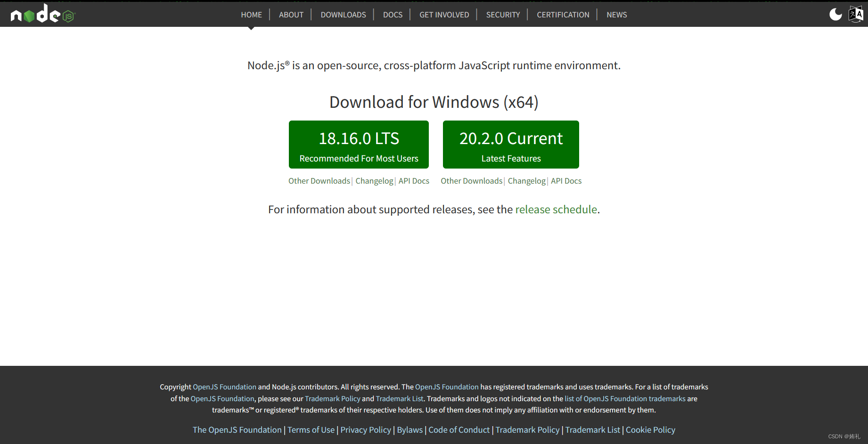Open DOWNLOADS in navigation

343,15
